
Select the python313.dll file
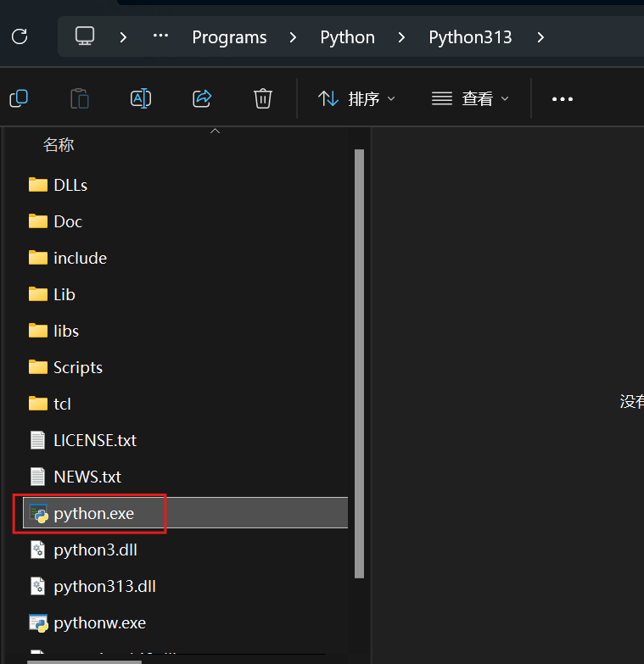104,586
